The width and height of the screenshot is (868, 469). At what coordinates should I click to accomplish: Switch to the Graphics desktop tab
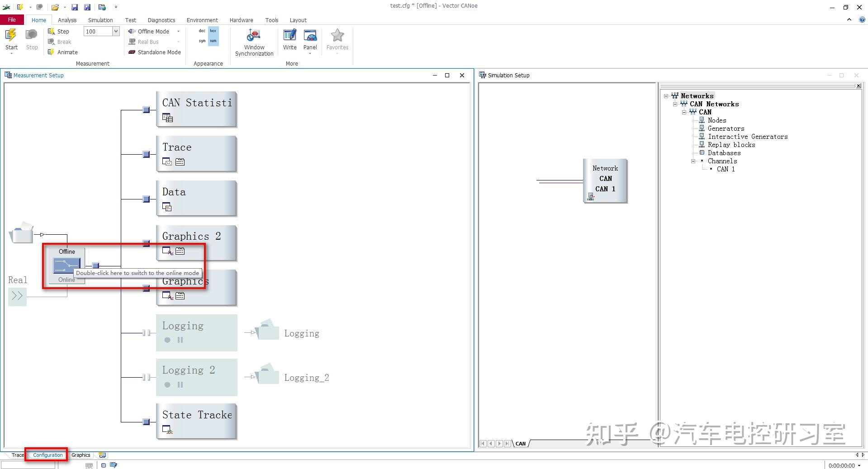tap(81, 455)
